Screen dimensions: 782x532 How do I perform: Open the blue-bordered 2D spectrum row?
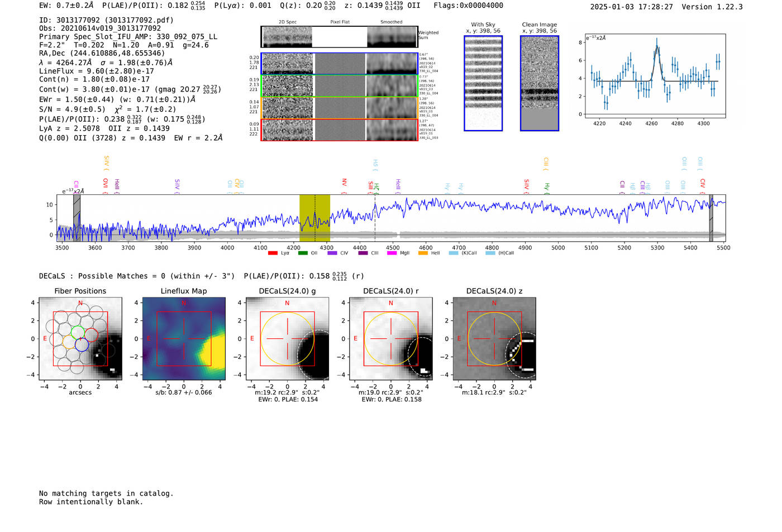tap(340, 64)
